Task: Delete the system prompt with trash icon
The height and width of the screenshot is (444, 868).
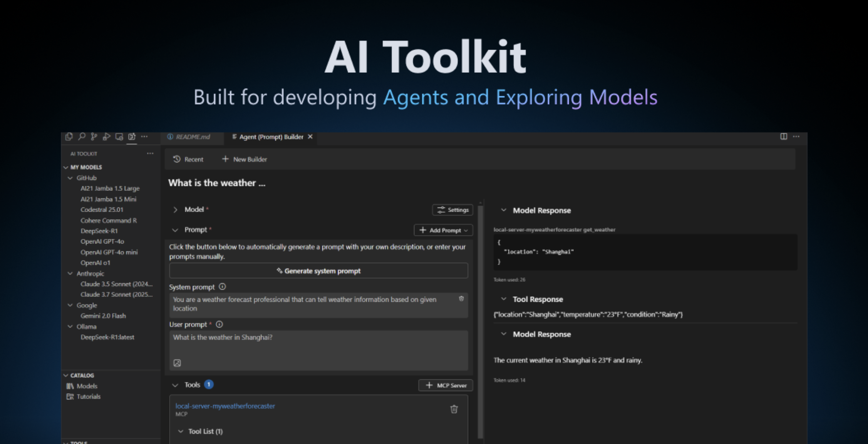Action: pyautogui.click(x=461, y=299)
